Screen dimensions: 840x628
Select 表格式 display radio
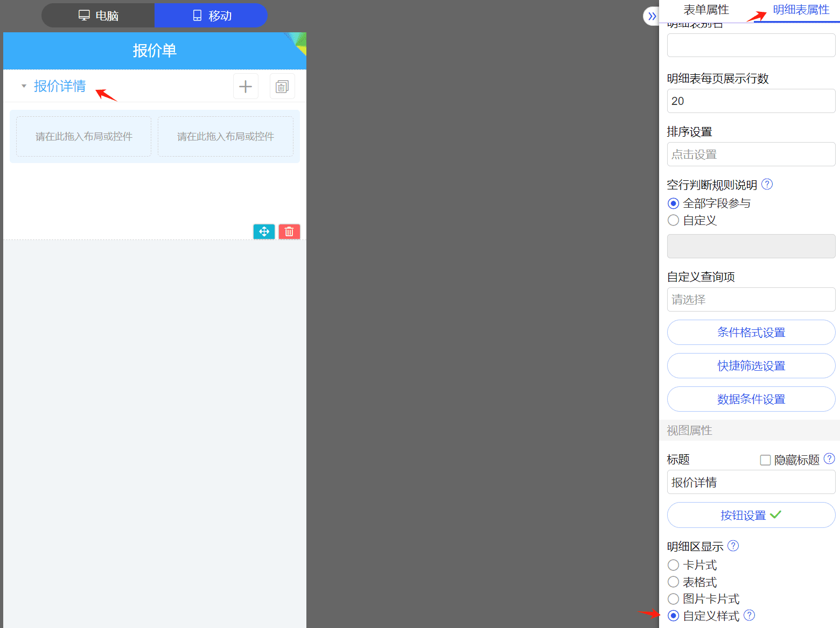pos(673,582)
